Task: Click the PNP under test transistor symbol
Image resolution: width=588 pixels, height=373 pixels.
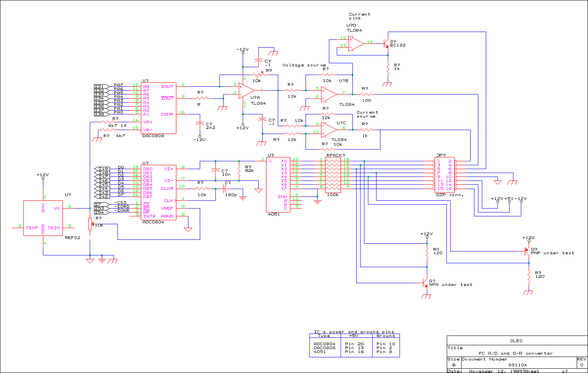Action: [x=527, y=251]
